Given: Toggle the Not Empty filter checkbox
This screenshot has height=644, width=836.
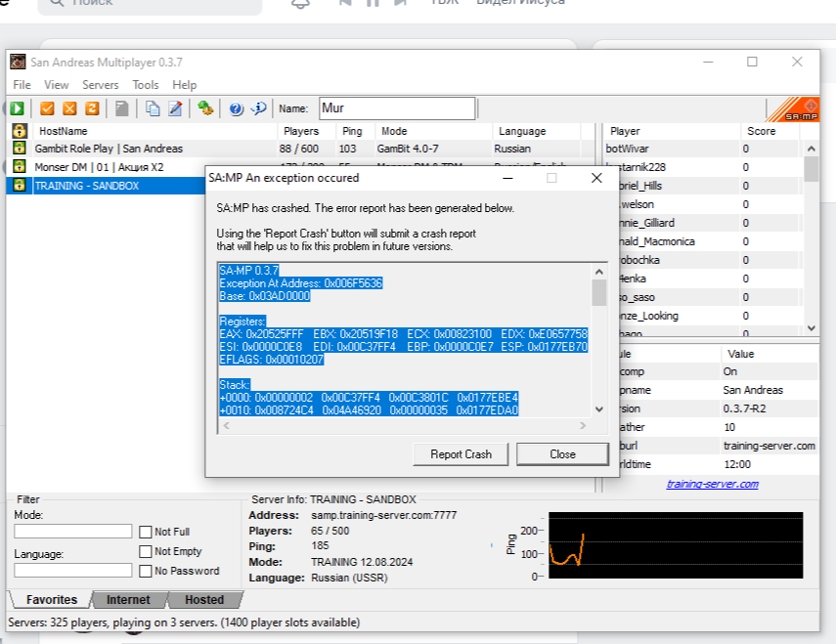Looking at the screenshot, I should click(146, 552).
